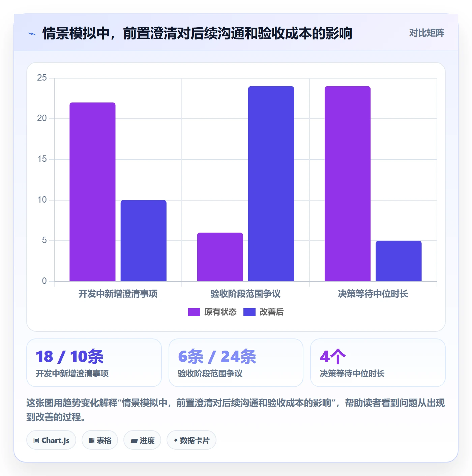Image resolution: width=472 pixels, height=476 pixels.
Task: Click the y-axis value 25
Action: (42, 78)
